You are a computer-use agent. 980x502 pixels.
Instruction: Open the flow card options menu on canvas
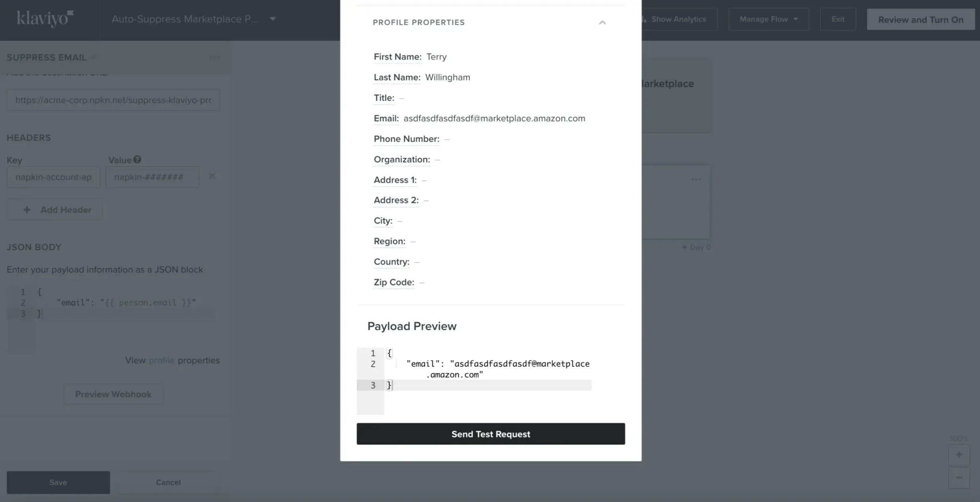point(696,179)
